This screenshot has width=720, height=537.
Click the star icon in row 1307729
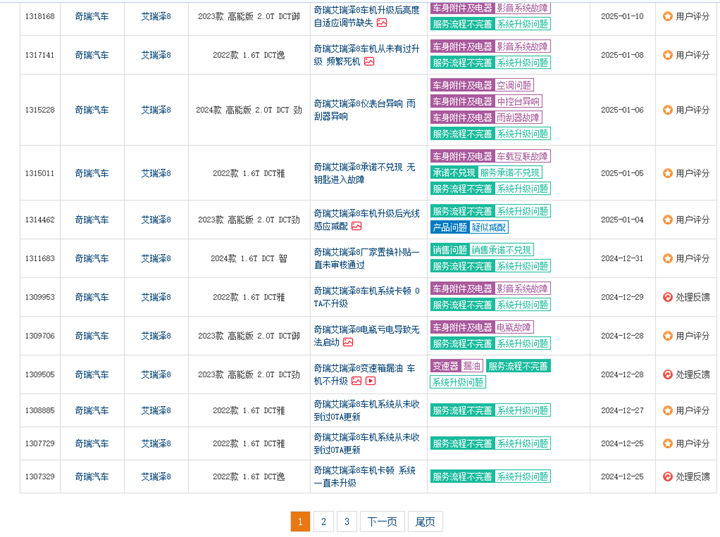(668, 443)
